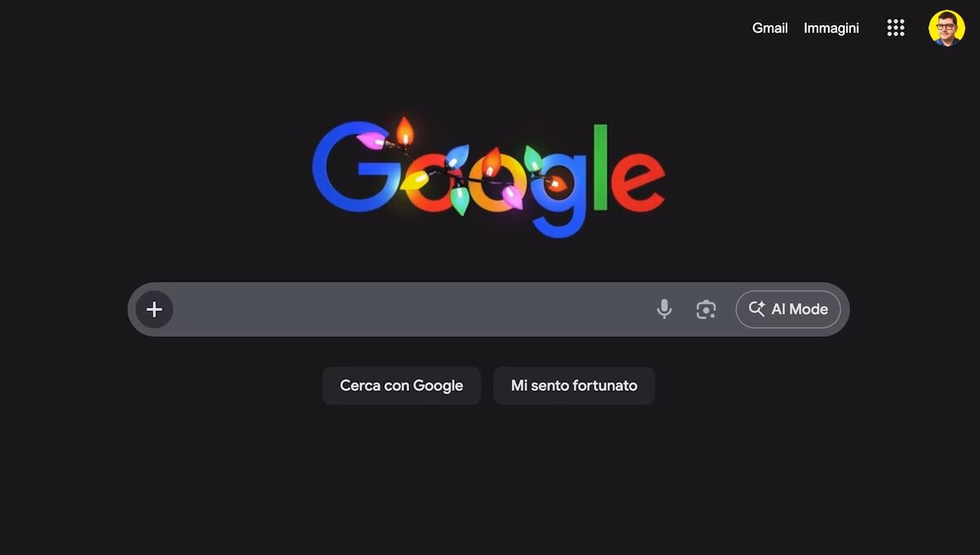Start voice search with the microphone icon
Viewport: 980px width, 555px height.
click(665, 309)
